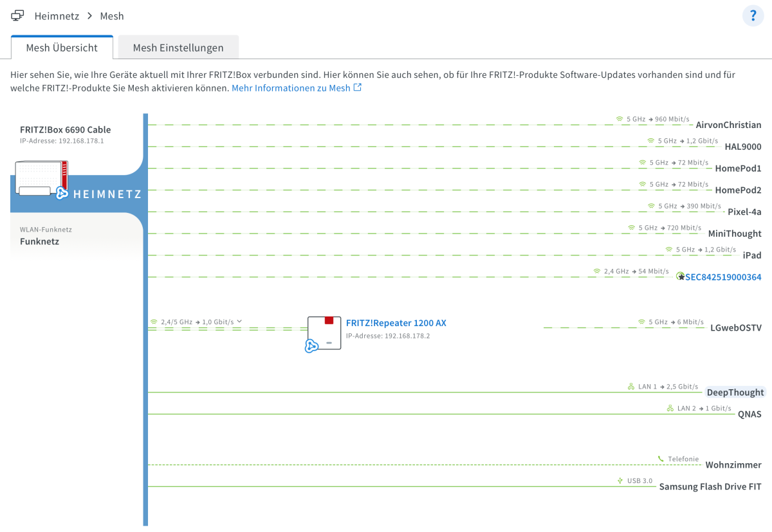Go to Heimnetz in the breadcrumb
This screenshot has width=772, height=532.
pos(57,15)
